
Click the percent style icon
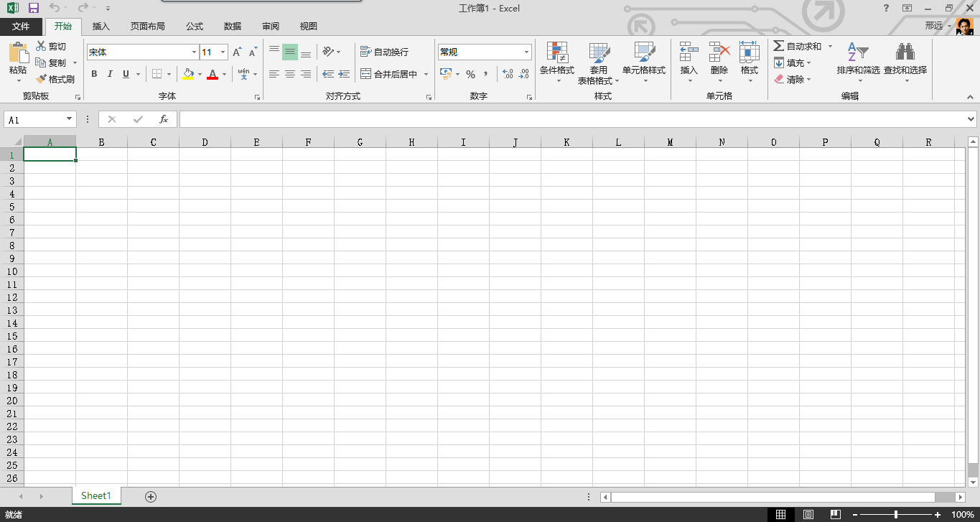click(x=470, y=74)
